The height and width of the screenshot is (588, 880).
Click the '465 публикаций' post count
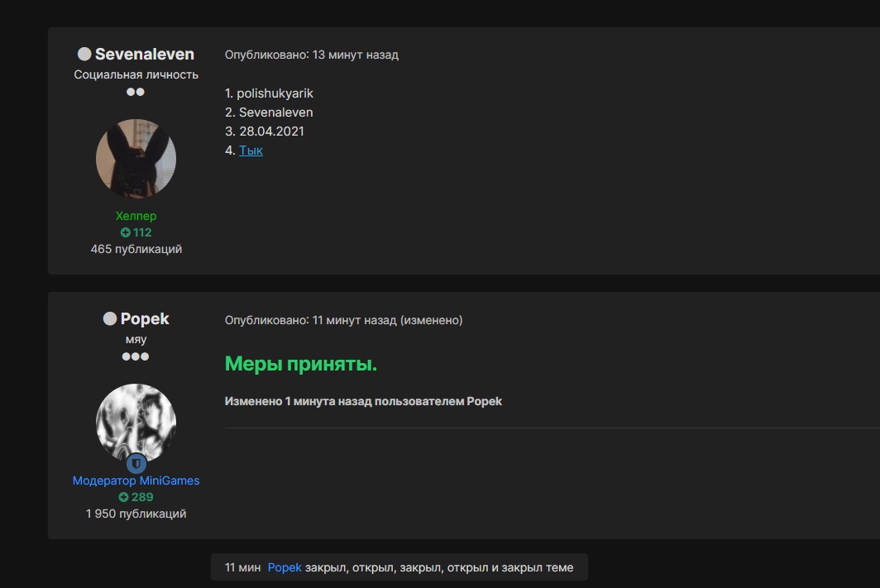[136, 249]
